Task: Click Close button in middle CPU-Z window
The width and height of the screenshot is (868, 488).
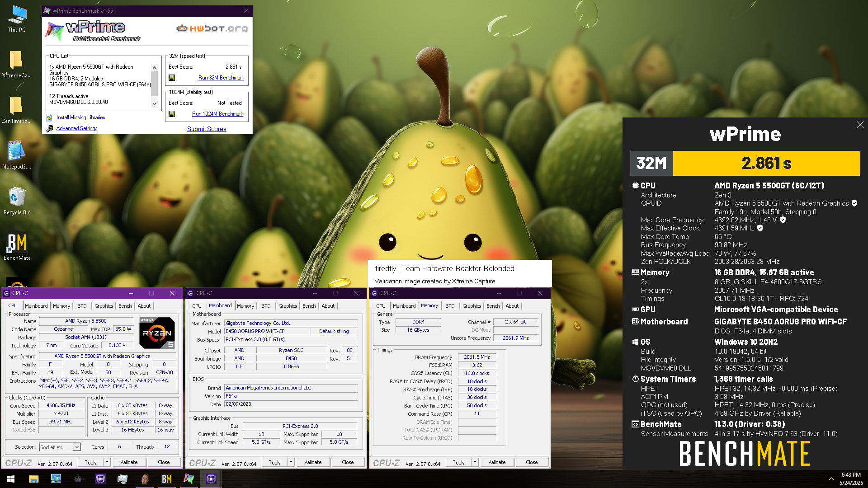Action: pos(348,462)
